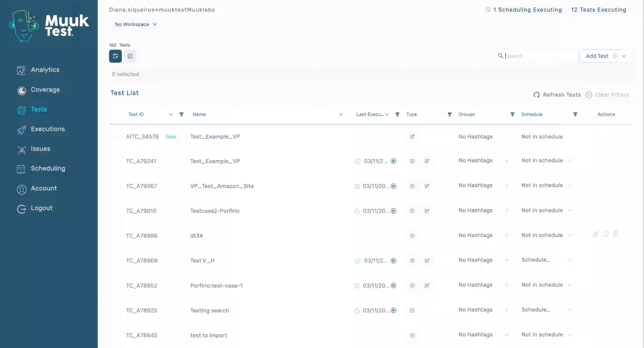The image size is (644, 348).
Task: Open the Last Execution column filter
Action: coord(397,114)
